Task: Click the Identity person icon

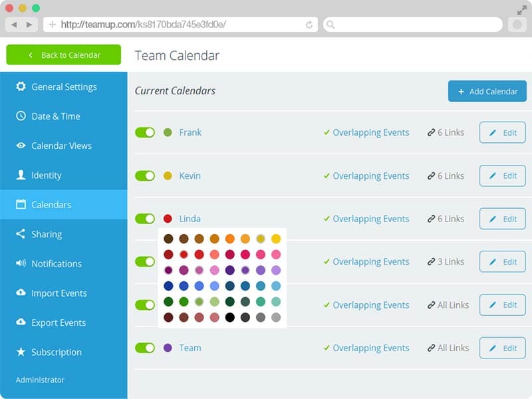Action: pyautogui.click(x=21, y=175)
